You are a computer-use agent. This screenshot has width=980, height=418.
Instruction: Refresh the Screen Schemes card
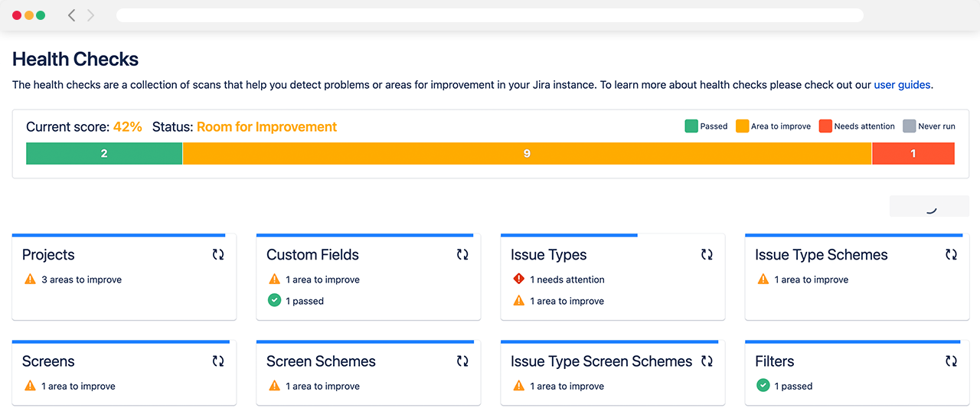pyautogui.click(x=462, y=361)
